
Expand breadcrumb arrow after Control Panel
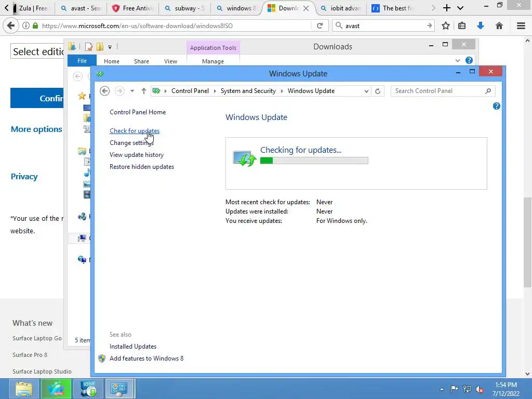click(x=215, y=91)
